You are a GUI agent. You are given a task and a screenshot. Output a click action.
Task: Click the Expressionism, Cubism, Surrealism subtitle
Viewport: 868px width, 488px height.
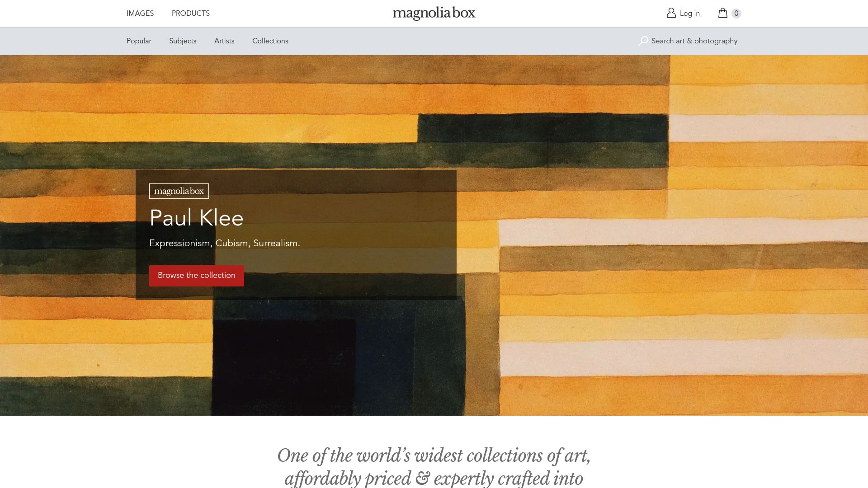[225, 243]
